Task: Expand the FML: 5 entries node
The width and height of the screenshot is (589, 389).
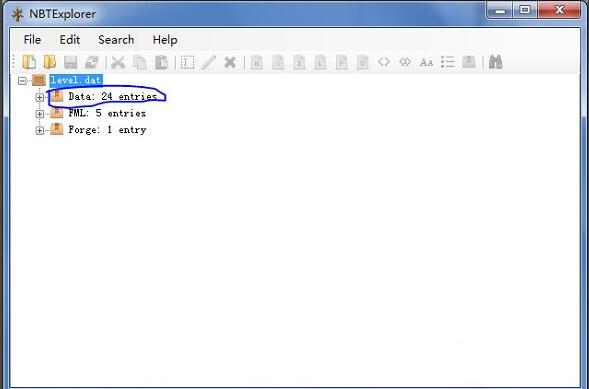Action: click(x=39, y=114)
